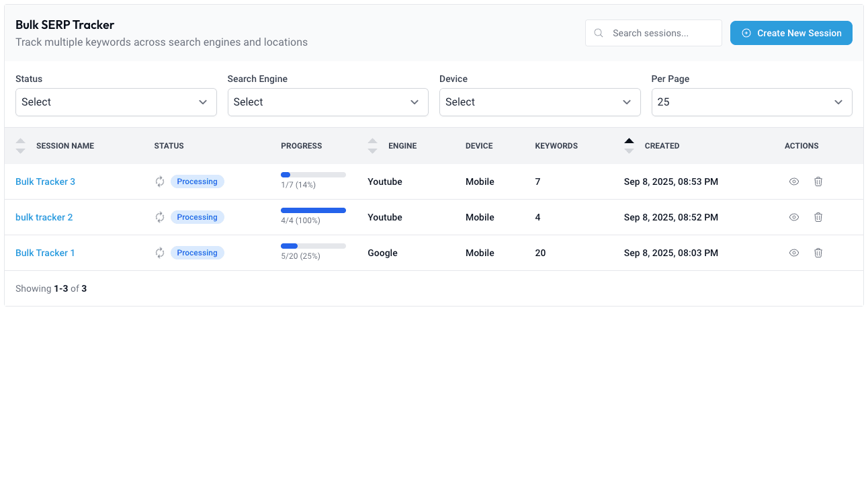868x486 pixels.
Task: Click the refresh icon in the Bulk Tracker 1 row
Action: (x=160, y=253)
